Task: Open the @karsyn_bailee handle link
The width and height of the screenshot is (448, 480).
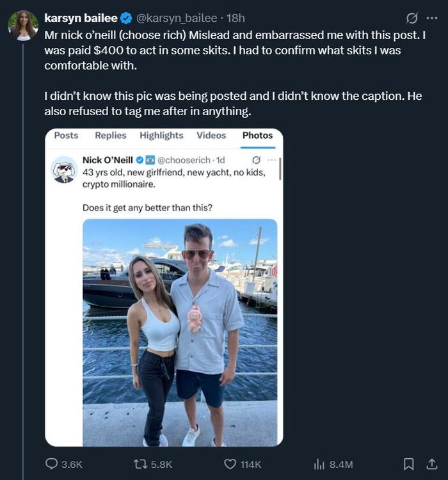Action: tap(173, 18)
